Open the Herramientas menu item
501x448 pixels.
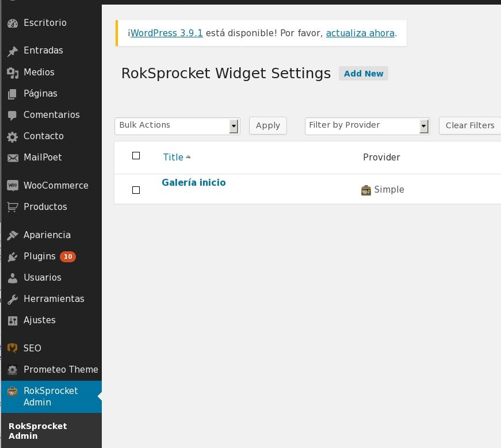[x=54, y=298]
